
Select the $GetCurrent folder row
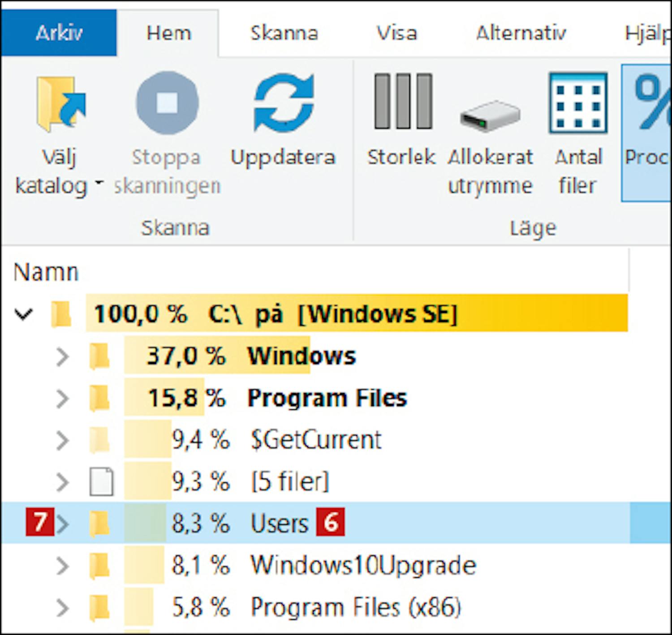pos(316,440)
